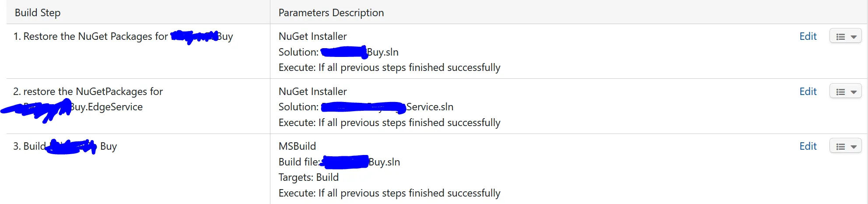This screenshot has height=204, width=868.
Task: Expand dropdown arrow for first NuGet step
Action: pyautogui.click(x=854, y=37)
